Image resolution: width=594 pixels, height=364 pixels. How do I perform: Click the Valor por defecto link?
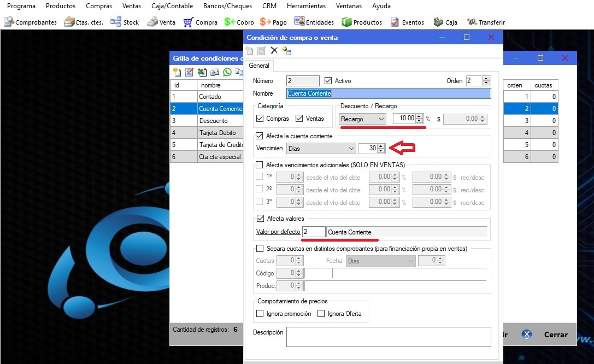278,232
